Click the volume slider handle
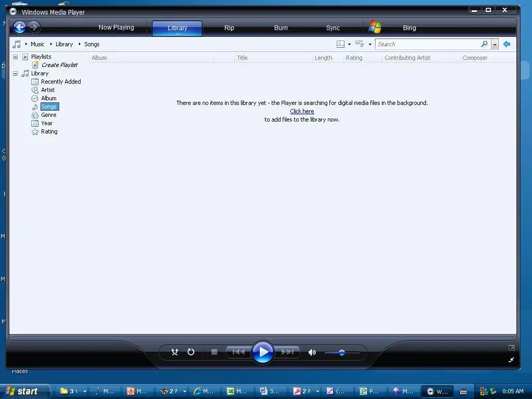Screen dimensions: 532x399 (x=342, y=353)
